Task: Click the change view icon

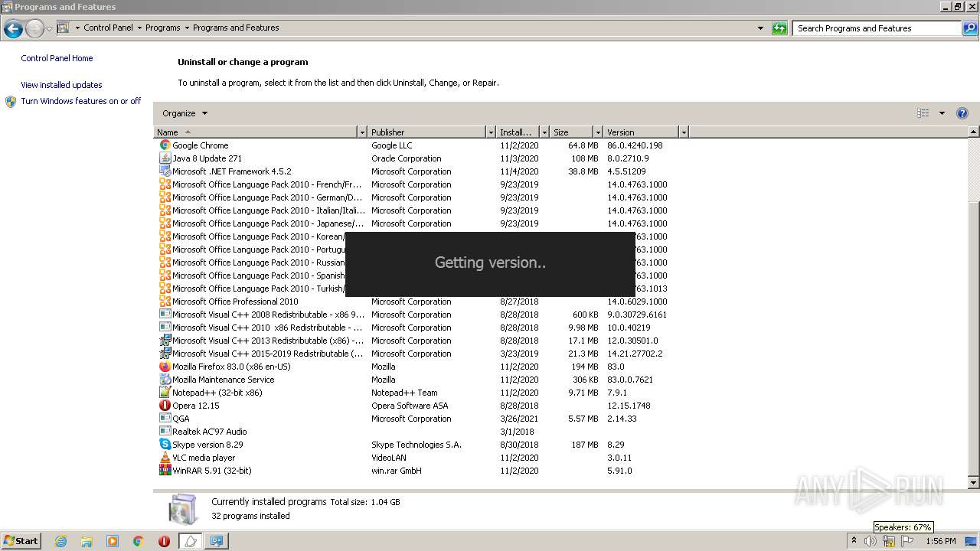Action: point(923,113)
